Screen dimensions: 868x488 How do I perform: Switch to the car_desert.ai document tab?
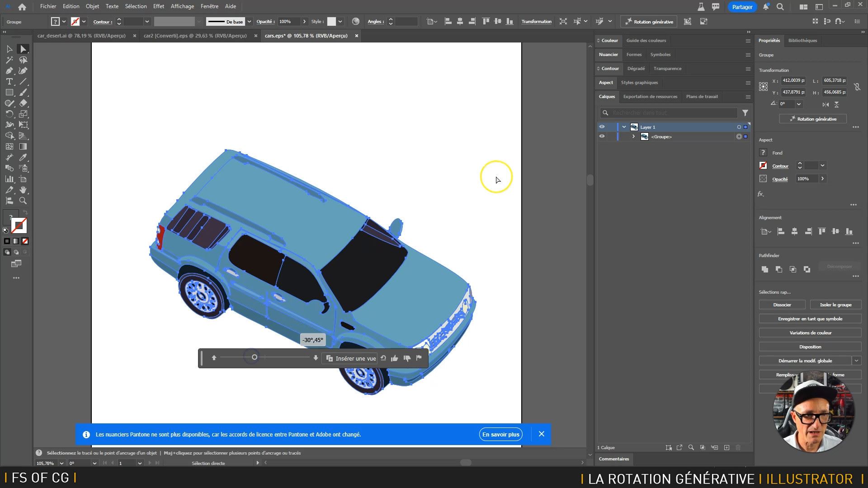point(81,36)
